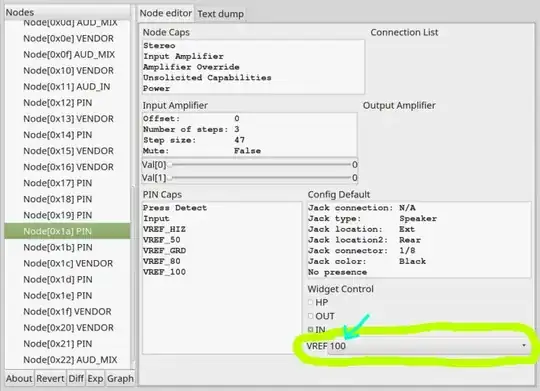Click the Exp button
The height and width of the screenshot is (391, 540).
point(95,379)
